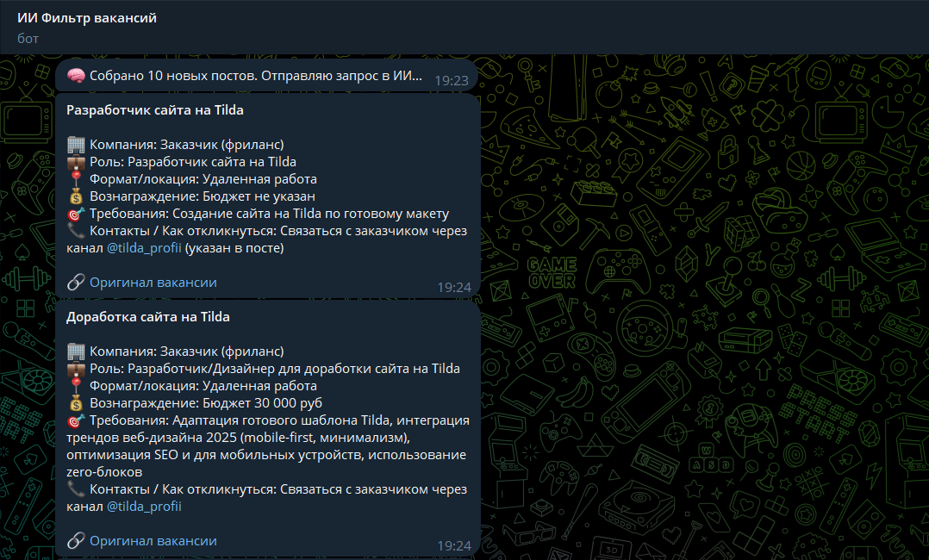Click the бот label under the chat title

[24, 38]
